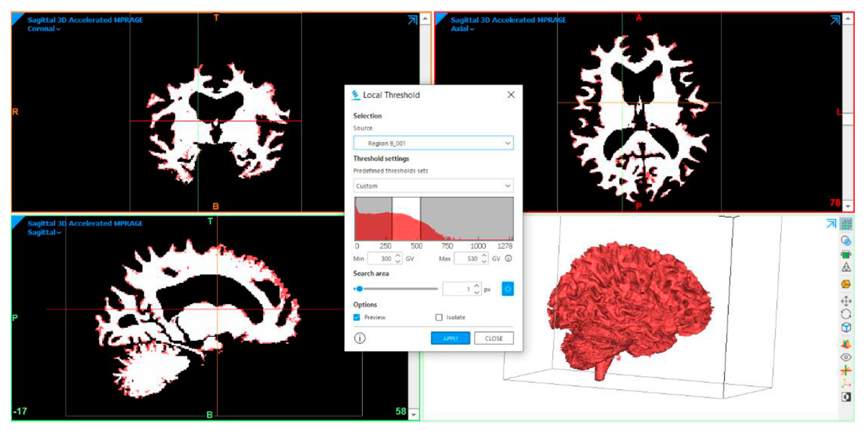Maximize the coronal view with arrow icon
Viewport: 868px width, 431px height.
412,20
